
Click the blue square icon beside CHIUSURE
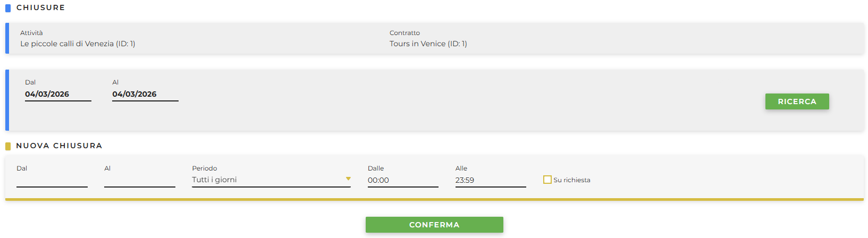pos(8,8)
